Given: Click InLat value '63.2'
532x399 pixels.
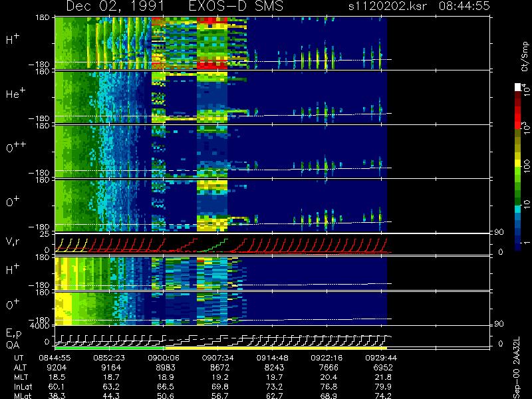Looking at the screenshot, I should (111, 386).
